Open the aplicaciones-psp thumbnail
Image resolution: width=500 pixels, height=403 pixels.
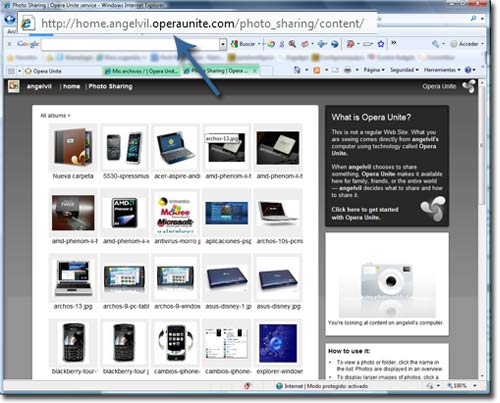227,213
